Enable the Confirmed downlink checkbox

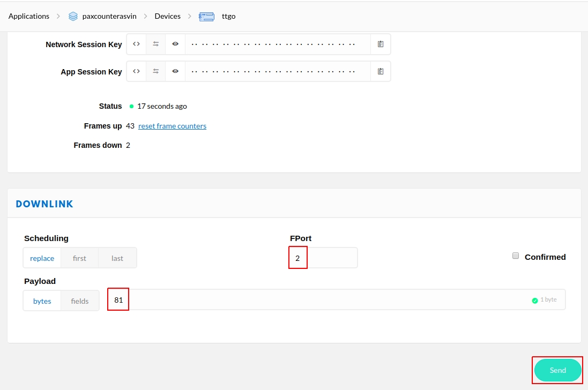[x=516, y=256]
